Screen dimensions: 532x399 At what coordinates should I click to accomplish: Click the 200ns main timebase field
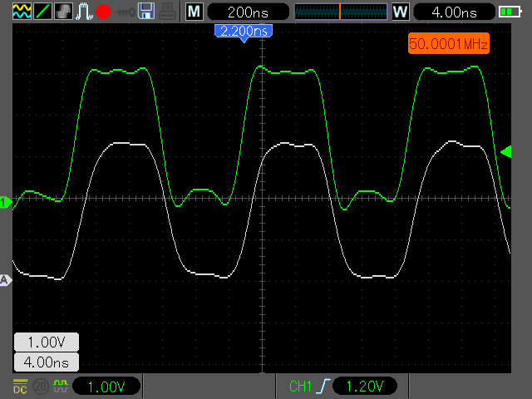point(247,12)
